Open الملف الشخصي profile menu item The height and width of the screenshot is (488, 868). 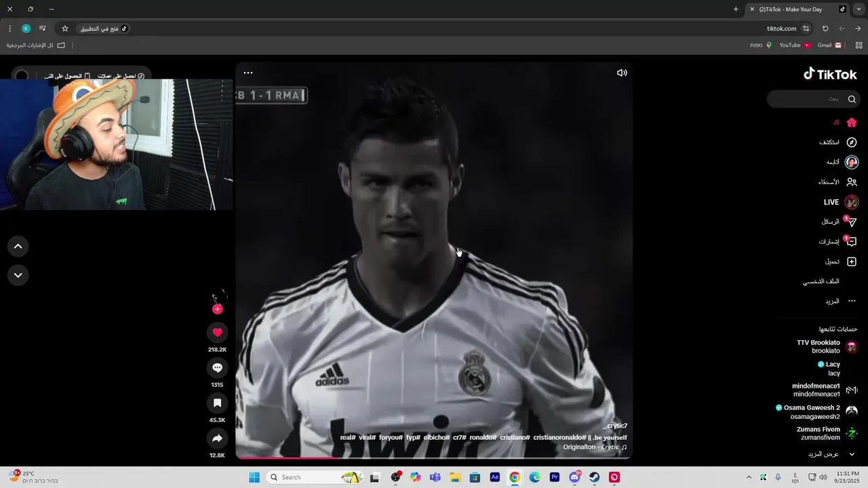[x=821, y=281]
